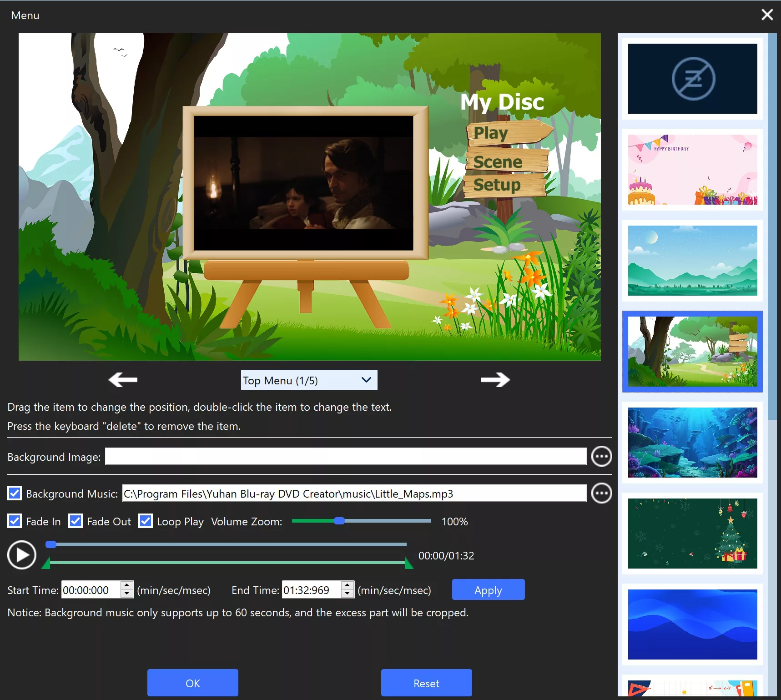
Task: Choose the Happy Birthday menu template
Action: pyautogui.click(x=692, y=170)
